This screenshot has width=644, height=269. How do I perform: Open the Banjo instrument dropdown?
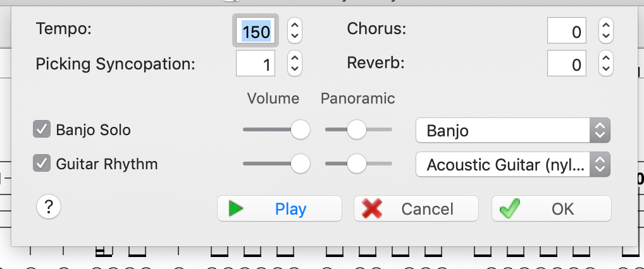click(x=513, y=131)
